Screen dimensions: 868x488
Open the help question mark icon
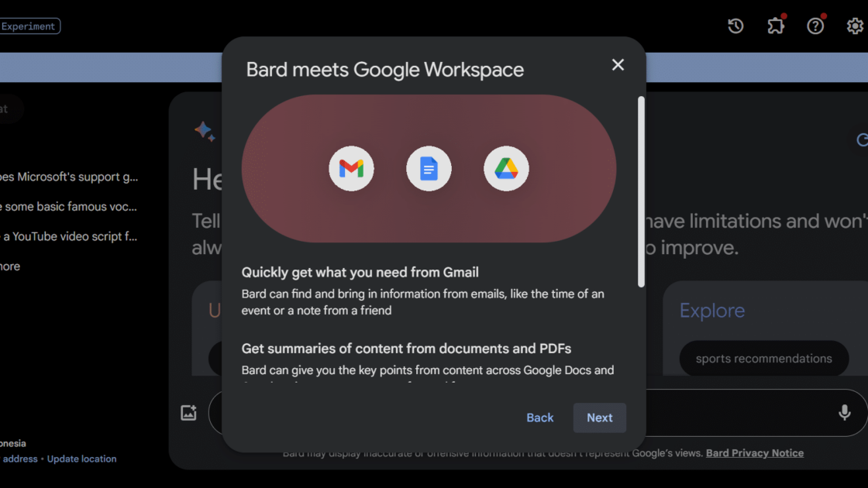coord(815,26)
